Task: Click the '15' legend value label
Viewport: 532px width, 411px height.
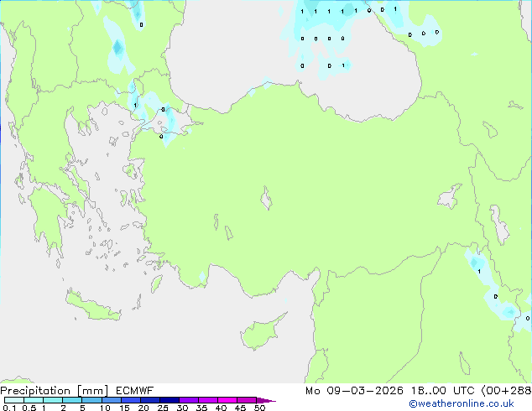Action: (x=124, y=408)
